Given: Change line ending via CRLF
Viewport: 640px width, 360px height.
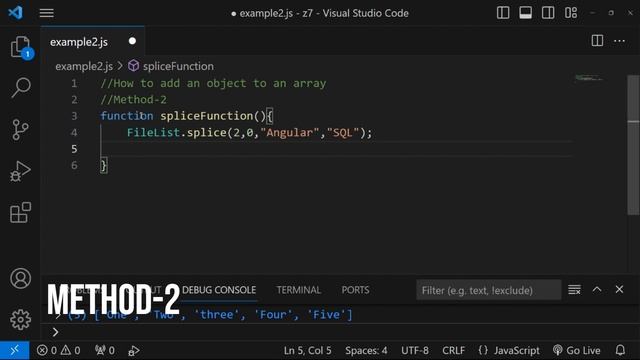Looking at the screenshot, I should pyautogui.click(x=453, y=351).
